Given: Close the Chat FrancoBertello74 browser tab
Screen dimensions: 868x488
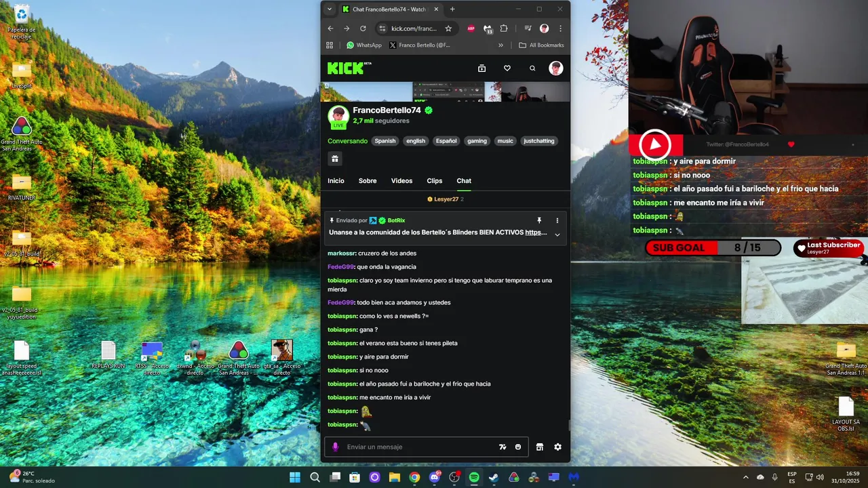Looking at the screenshot, I should (x=436, y=9).
